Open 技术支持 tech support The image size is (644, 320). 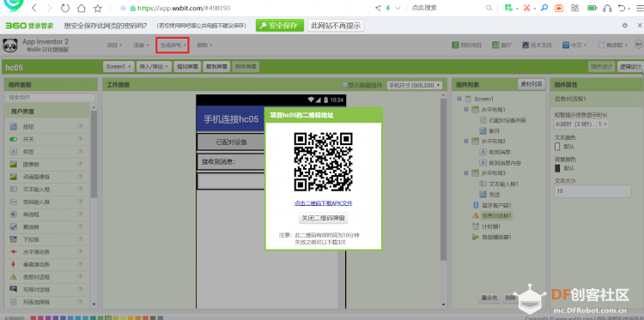538,45
